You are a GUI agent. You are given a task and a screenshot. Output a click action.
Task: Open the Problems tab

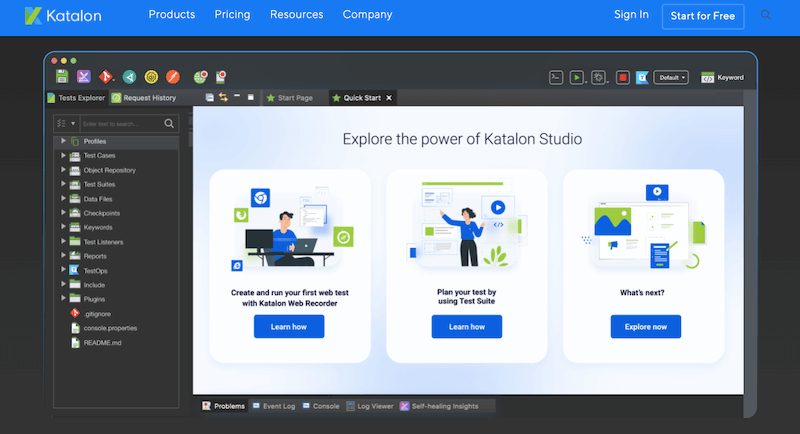[223, 406]
